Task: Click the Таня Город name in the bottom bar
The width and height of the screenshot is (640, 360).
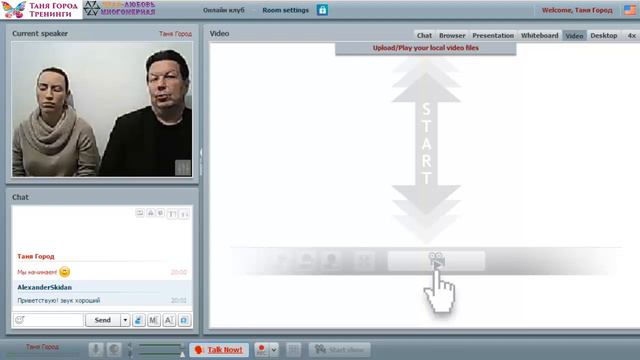Action: click(42, 347)
